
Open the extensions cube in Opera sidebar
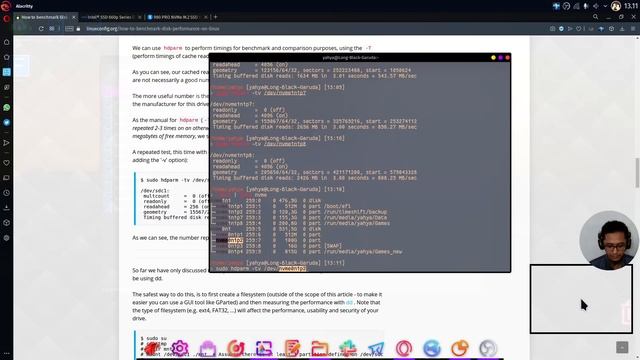(7, 222)
